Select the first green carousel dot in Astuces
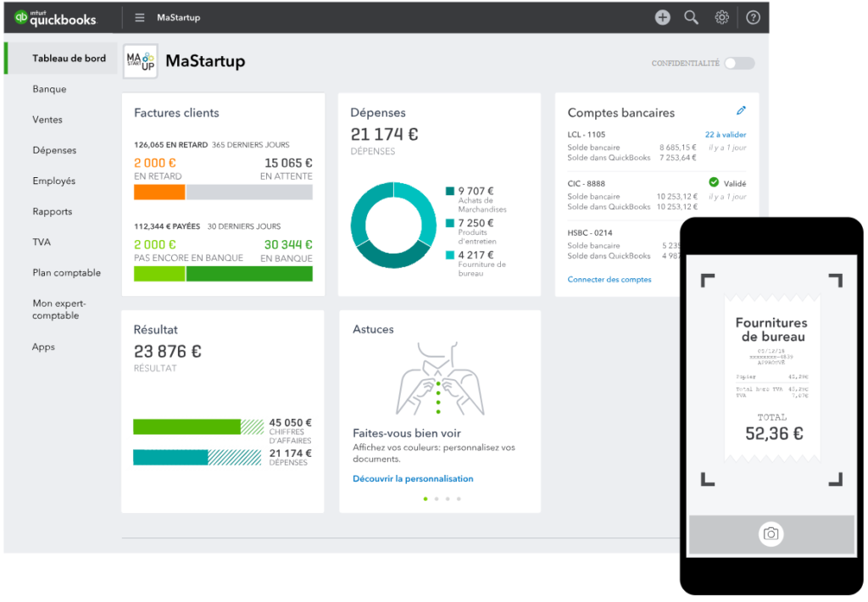This screenshot has width=868, height=602. [426, 499]
